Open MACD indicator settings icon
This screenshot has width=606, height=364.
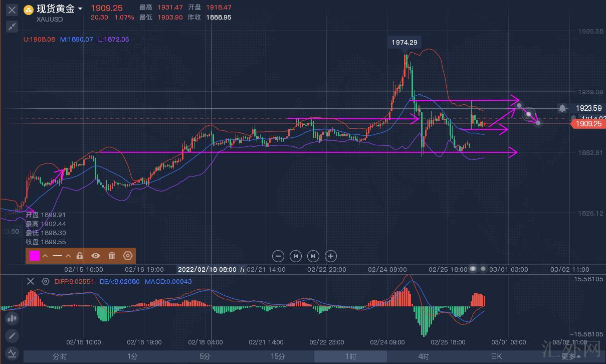pyautogui.click(x=46, y=281)
